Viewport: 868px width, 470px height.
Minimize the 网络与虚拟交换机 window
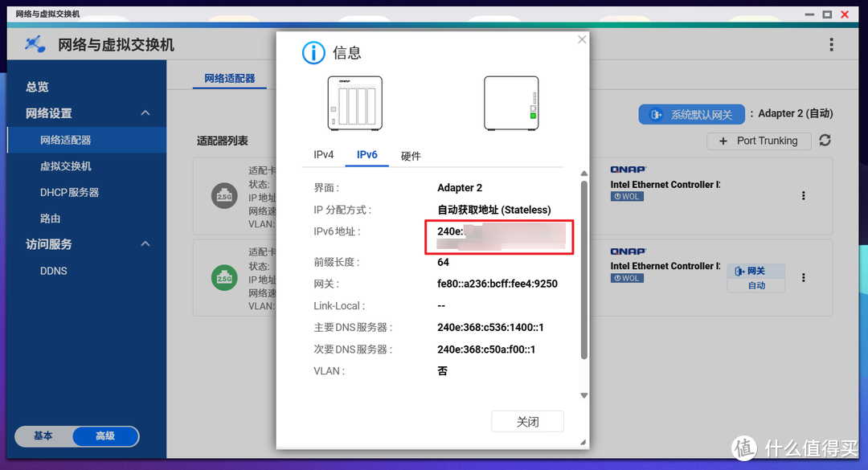[809, 14]
